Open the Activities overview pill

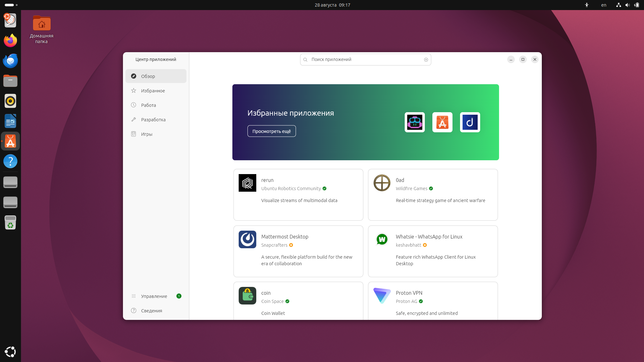point(11,5)
